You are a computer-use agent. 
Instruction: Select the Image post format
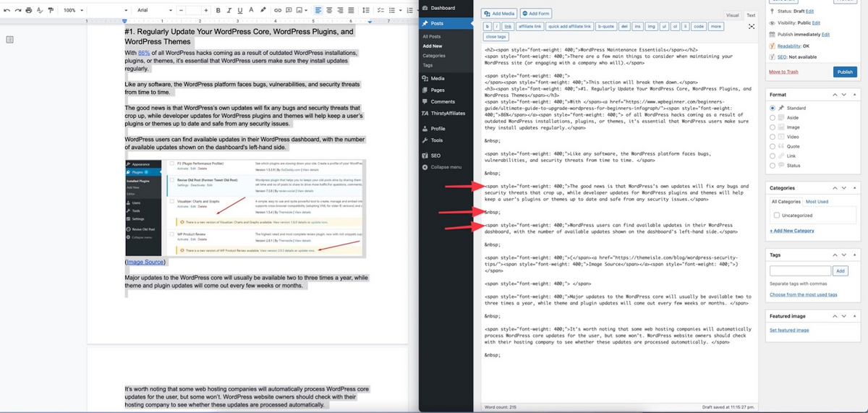tap(773, 127)
